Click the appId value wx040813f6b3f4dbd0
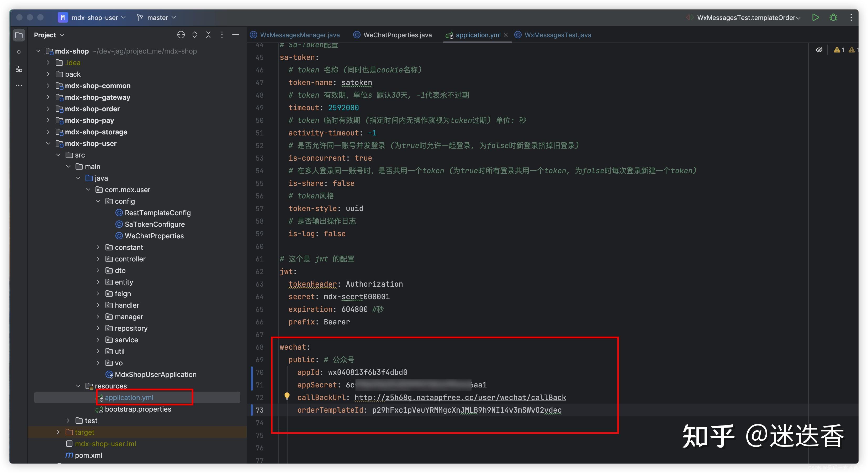 tap(368, 372)
